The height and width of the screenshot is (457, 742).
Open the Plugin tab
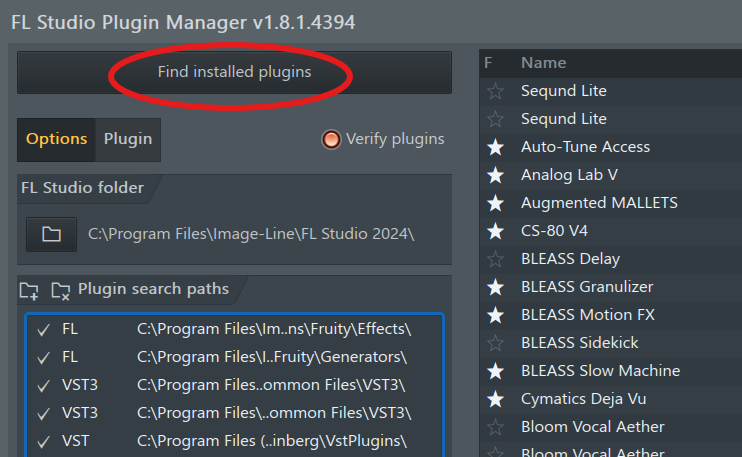(128, 139)
